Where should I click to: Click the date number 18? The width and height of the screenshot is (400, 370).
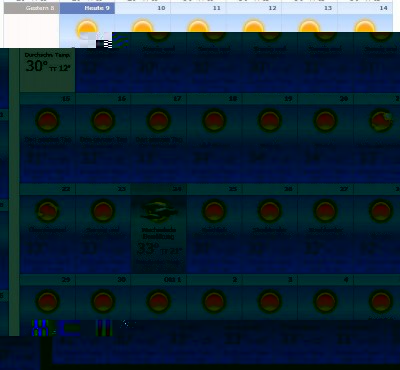pyautogui.click(x=233, y=99)
